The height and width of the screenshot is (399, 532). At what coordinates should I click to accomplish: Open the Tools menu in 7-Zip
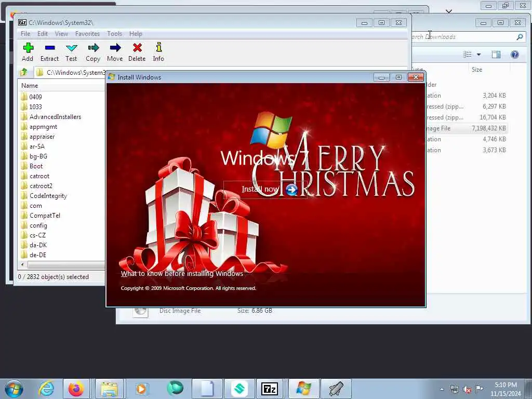pyautogui.click(x=114, y=34)
